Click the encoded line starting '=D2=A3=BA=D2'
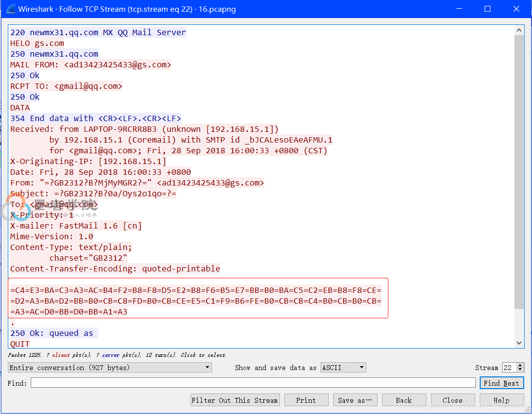The image size is (532, 414). point(196,301)
